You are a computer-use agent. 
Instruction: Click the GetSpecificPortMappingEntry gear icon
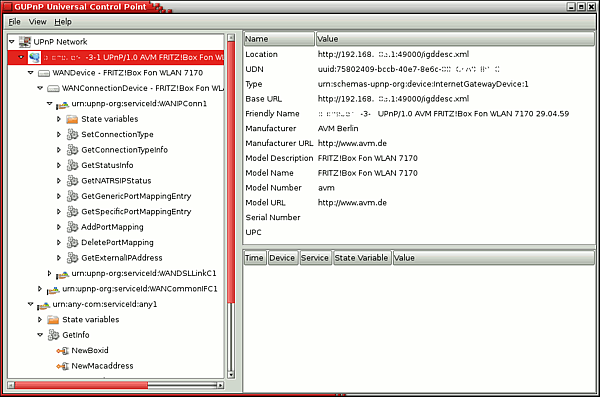(x=72, y=211)
